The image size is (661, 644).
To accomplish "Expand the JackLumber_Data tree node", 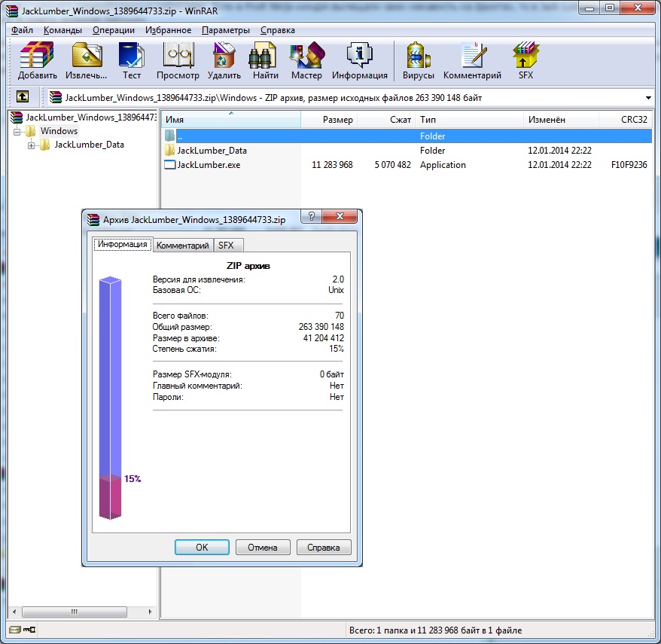I will coord(31,145).
